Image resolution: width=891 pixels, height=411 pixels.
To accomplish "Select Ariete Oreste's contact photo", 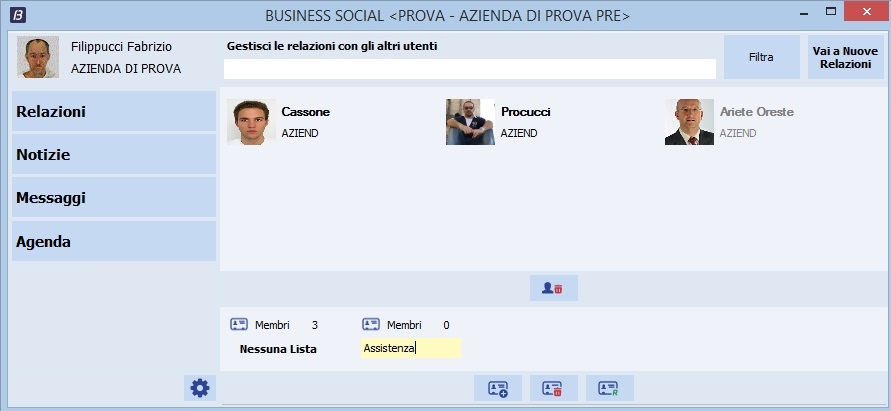I will pos(689,122).
